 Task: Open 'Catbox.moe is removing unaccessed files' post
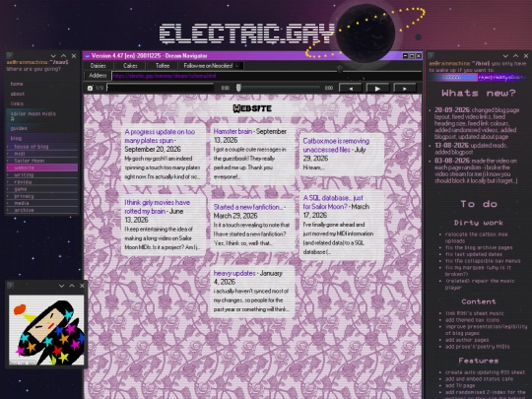tap(336, 145)
